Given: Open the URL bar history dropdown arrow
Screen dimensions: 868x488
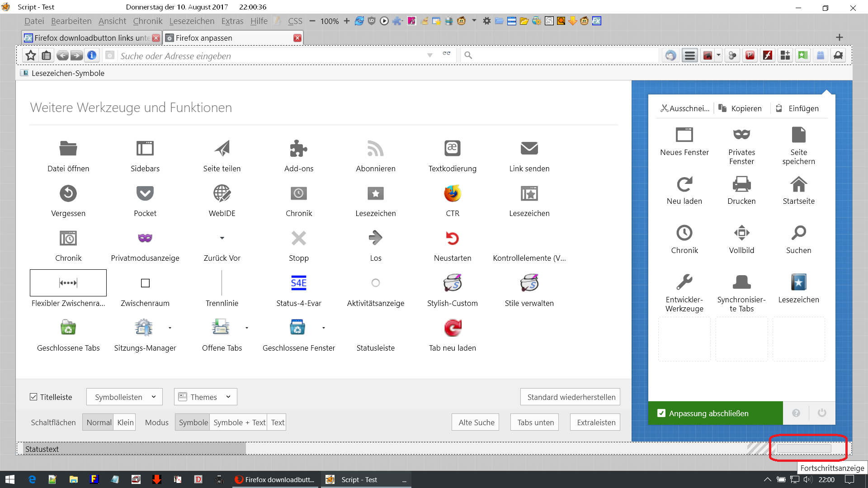Looking at the screenshot, I should 429,55.
